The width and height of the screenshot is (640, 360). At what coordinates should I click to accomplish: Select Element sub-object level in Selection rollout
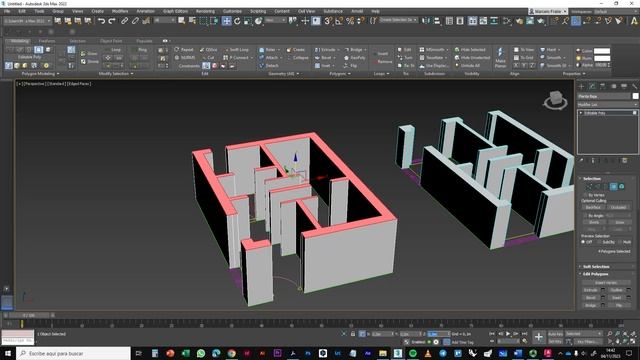pyautogui.click(x=622, y=187)
